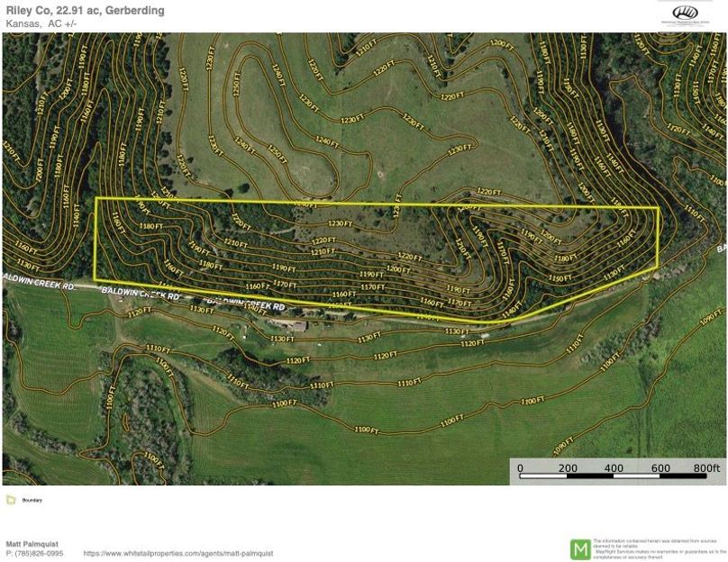Open the whitetailproperties.com agent URL
Image resolution: width=728 pixels, height=562 pixels.
(x=178, y=554)
